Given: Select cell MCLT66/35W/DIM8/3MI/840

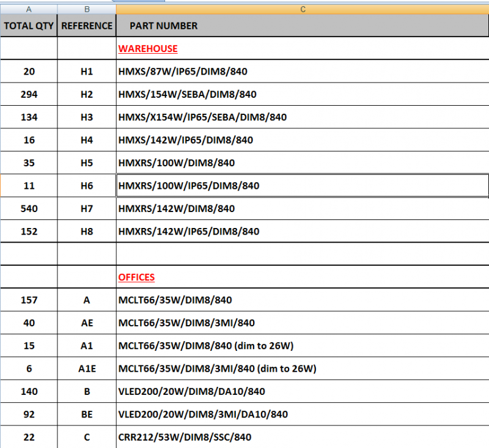Looking at the screenshot, I should 303,323.
